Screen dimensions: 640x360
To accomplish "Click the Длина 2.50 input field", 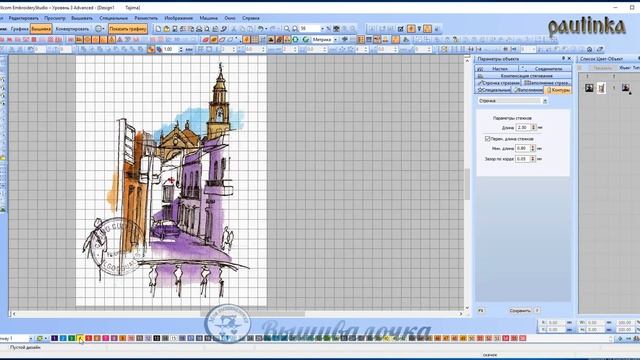I will 523,127.
